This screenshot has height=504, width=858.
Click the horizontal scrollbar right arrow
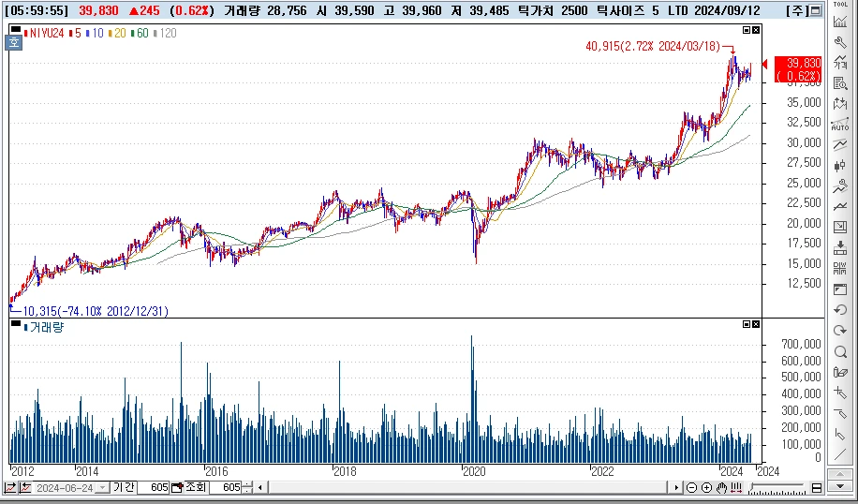[x=676, y=487]
